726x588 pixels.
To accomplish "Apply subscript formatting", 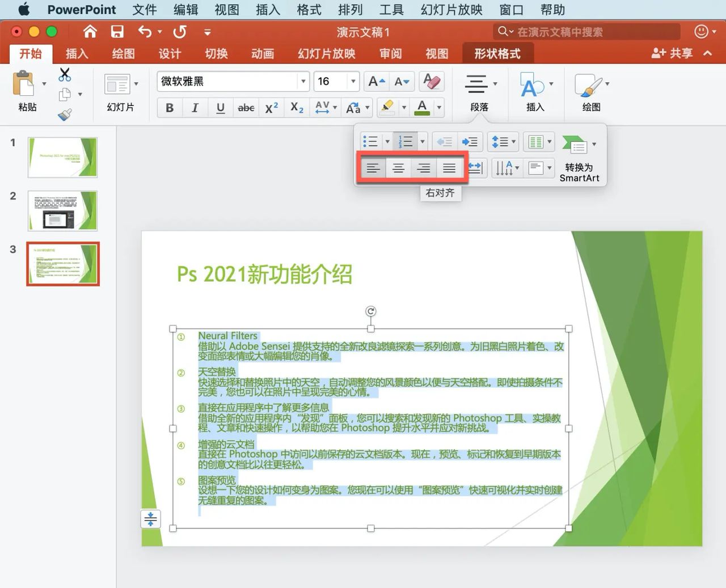I will click(x=297, y=108).
